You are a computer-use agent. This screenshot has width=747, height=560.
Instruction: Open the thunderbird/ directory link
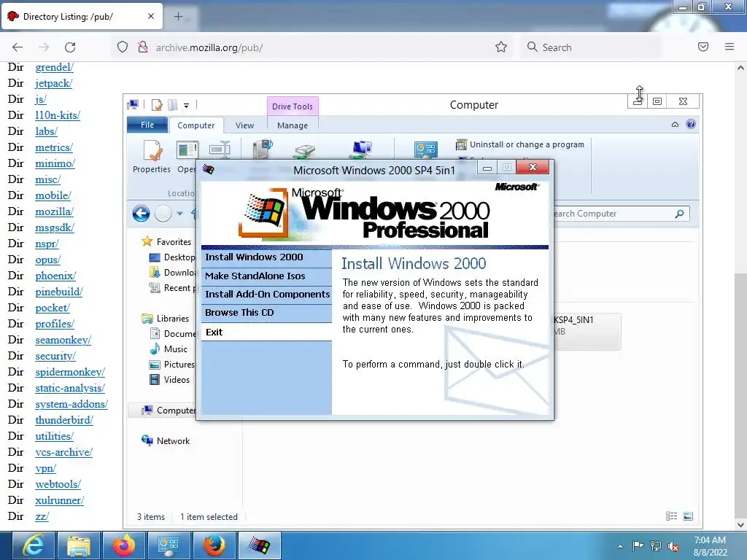(64, 420)
